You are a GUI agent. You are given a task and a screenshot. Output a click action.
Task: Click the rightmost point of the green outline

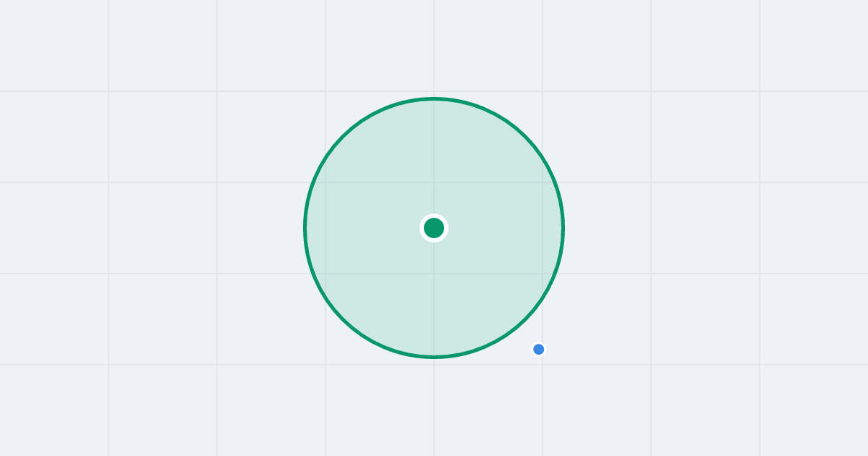tap(563, 228)
